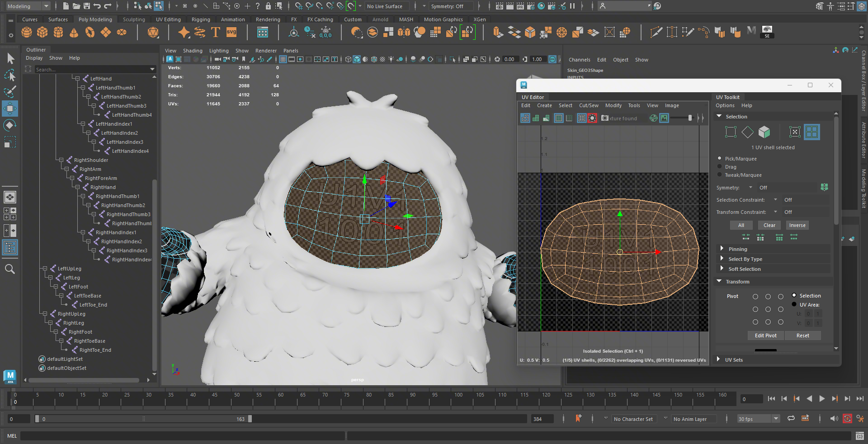
Task: Select the UV Area pivot option
Action: 794,305
